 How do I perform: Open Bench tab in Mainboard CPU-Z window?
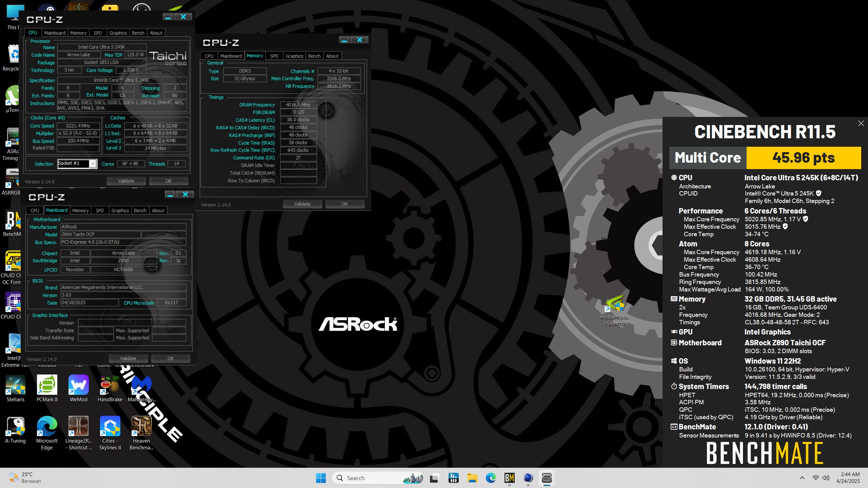coord(140,210)
